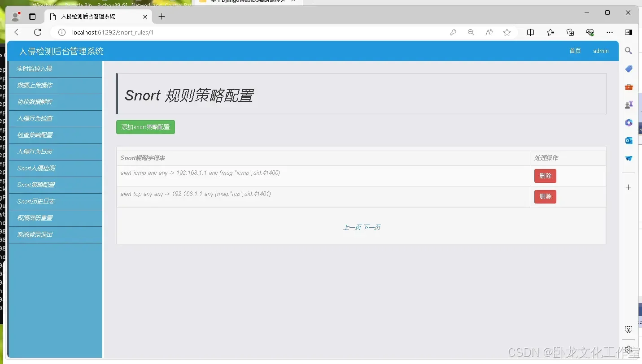Open Browser essentials heart icon

pyautogui.click(x=590, y=32)
